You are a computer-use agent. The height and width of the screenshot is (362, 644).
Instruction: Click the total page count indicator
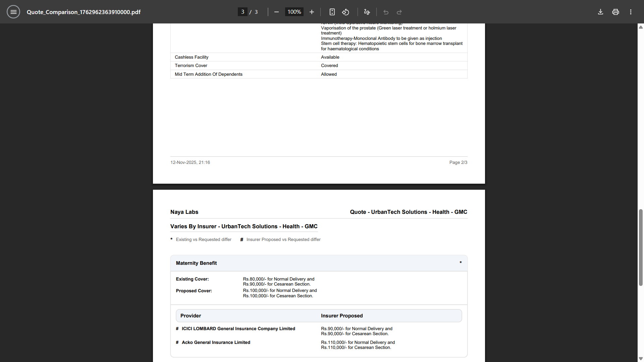coord(256,12)
